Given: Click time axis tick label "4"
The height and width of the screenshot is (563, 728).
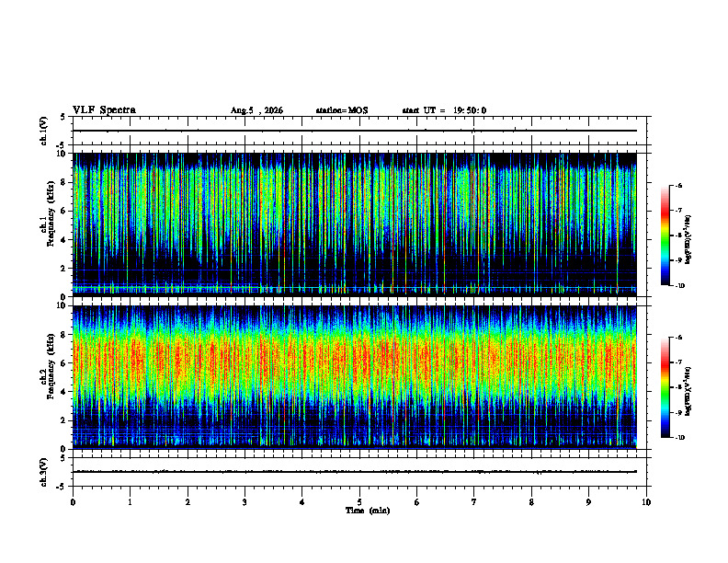Looking at the screenshot, I should (301, 502).
